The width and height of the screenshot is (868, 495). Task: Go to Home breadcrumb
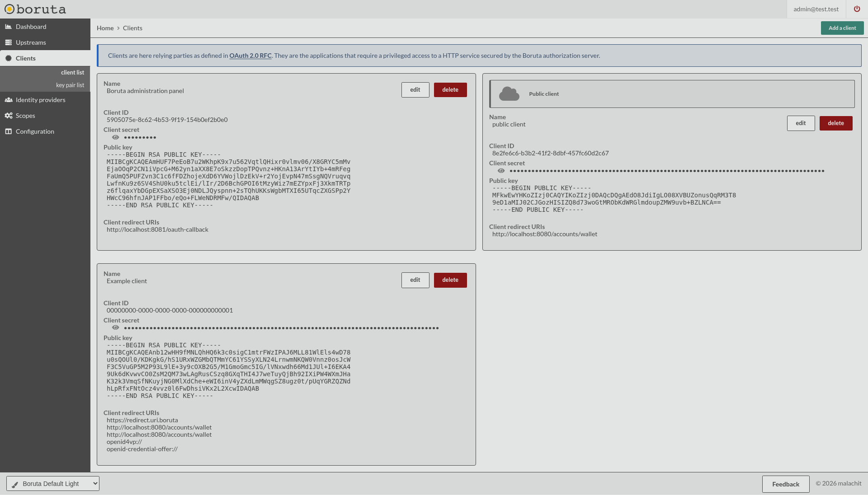105,28
